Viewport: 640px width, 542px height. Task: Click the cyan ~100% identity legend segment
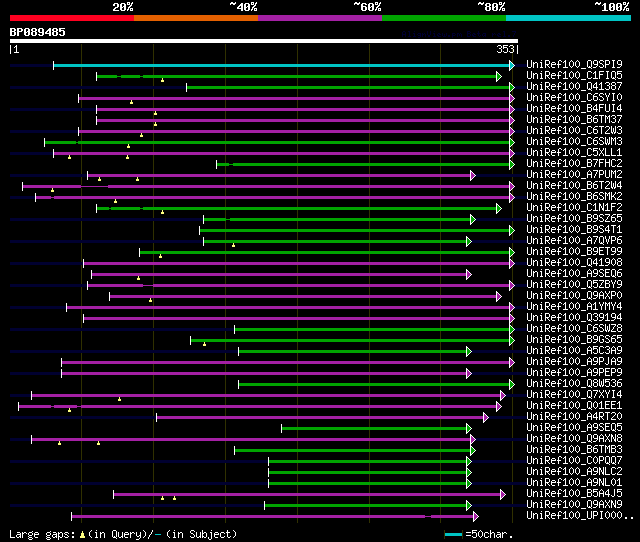[569, 18]
